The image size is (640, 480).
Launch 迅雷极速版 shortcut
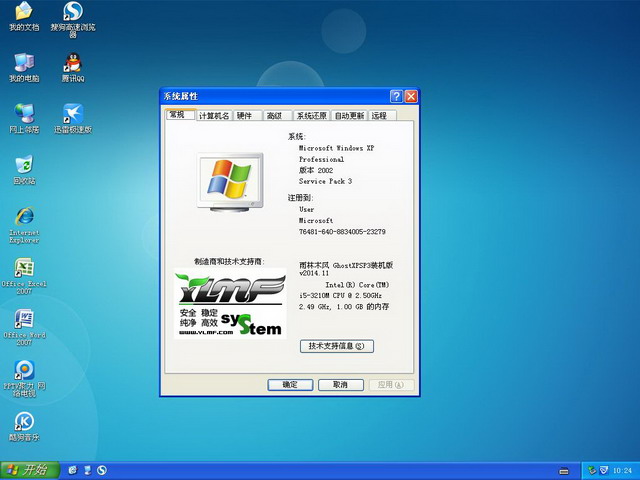coord(73,114)
